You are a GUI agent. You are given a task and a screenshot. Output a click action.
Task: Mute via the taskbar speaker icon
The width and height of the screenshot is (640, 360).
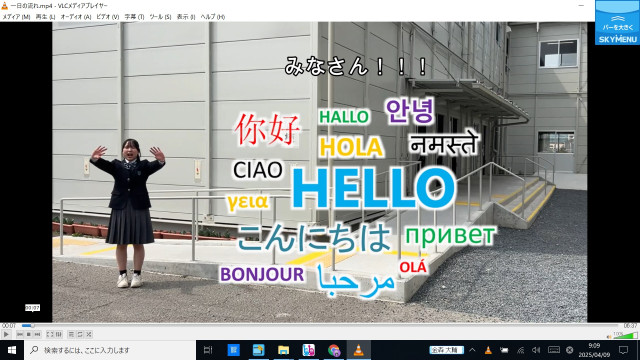pyautogui.click(x=536, y=350)
